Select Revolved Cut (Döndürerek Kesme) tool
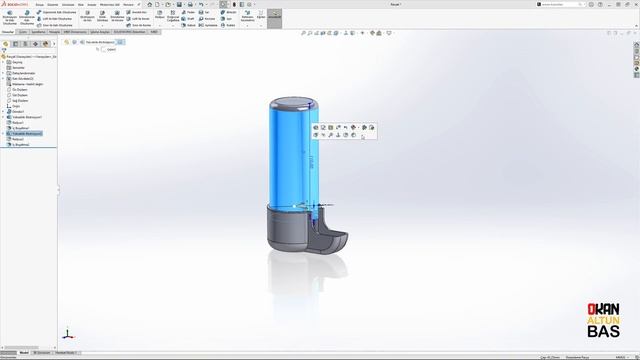This screenshot has height=360, width=640. pyautogui.click(x=117, y=16)
